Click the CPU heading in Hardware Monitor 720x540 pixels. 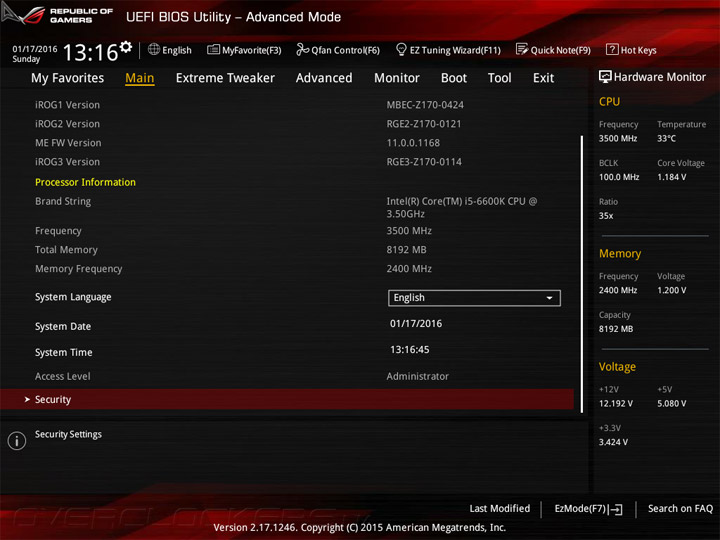pos(609,102)
